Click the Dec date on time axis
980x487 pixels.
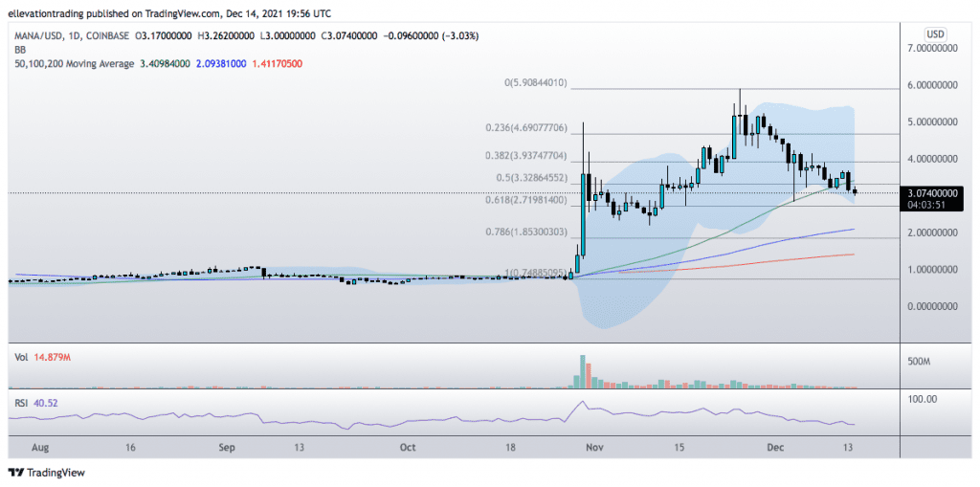pos(775,448)
